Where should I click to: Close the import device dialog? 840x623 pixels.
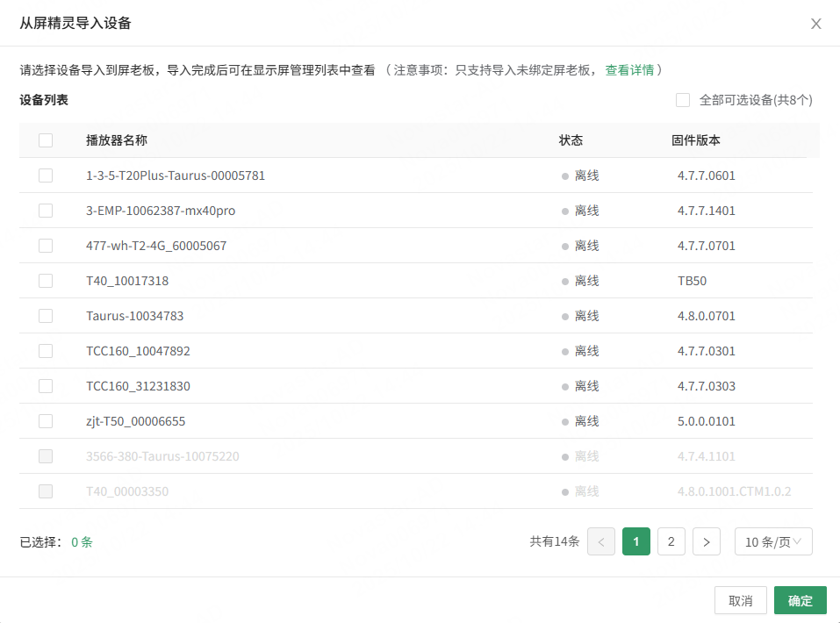click(x=815, y=24)
